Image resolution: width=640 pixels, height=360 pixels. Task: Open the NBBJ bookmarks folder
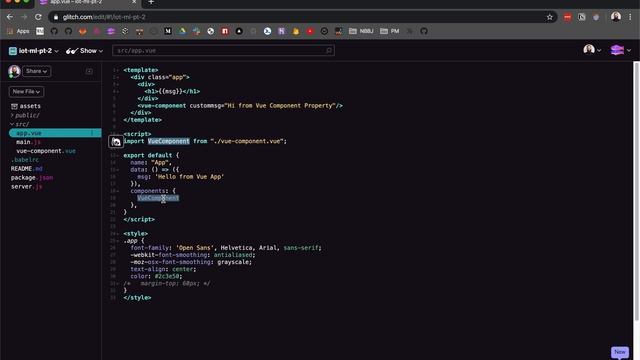[x=361, y=31]
